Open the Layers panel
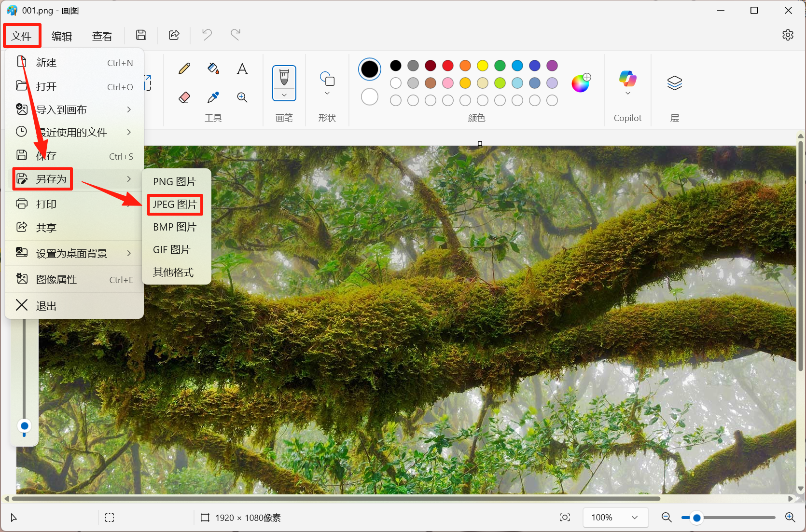 click(x=674, y=83)
